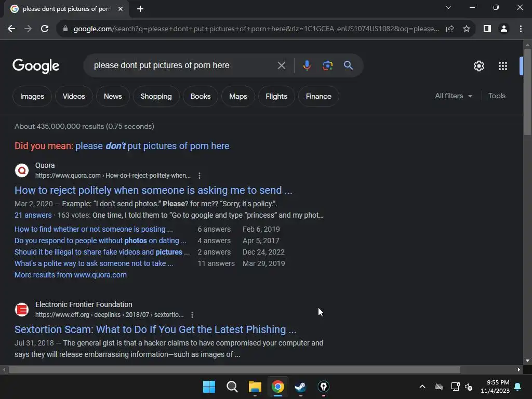Open search Tools

pyautogui.click(x=497, y=96)
